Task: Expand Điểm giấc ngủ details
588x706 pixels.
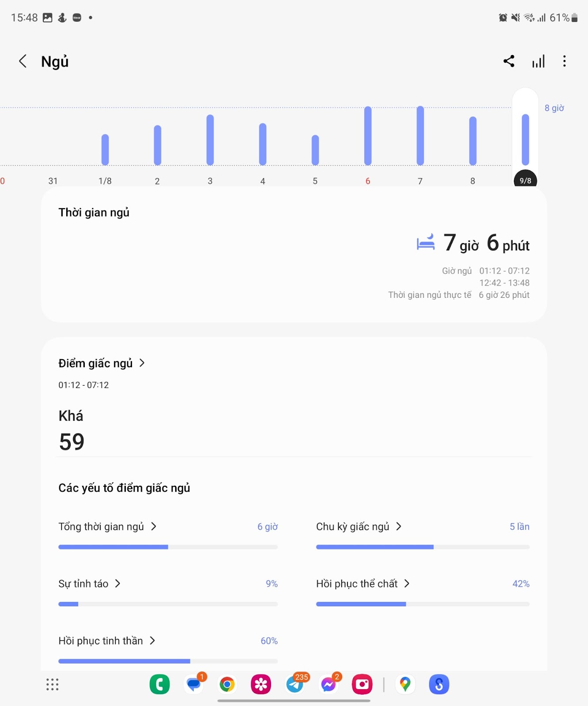Action: pos(102,363)
